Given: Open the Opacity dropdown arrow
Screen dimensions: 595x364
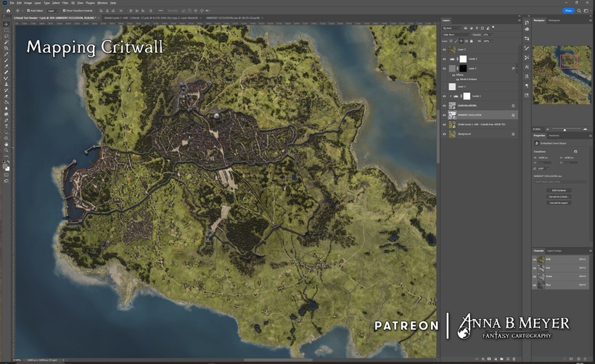Looking at the screenshot, I should click(x=492, y=35).
